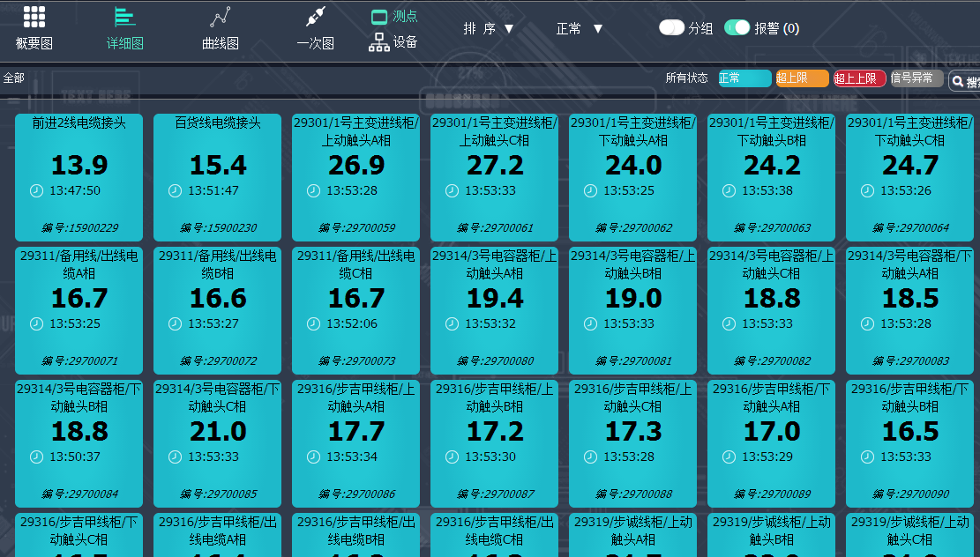Filter by 超上上限 red status swatch
Screen dimensions: 980x557
(859, 78)
